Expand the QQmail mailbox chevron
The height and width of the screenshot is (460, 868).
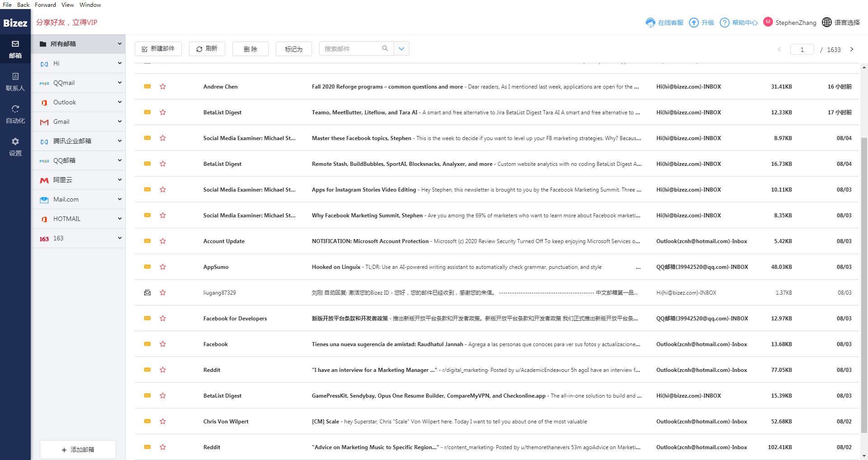tap(120, 83)
